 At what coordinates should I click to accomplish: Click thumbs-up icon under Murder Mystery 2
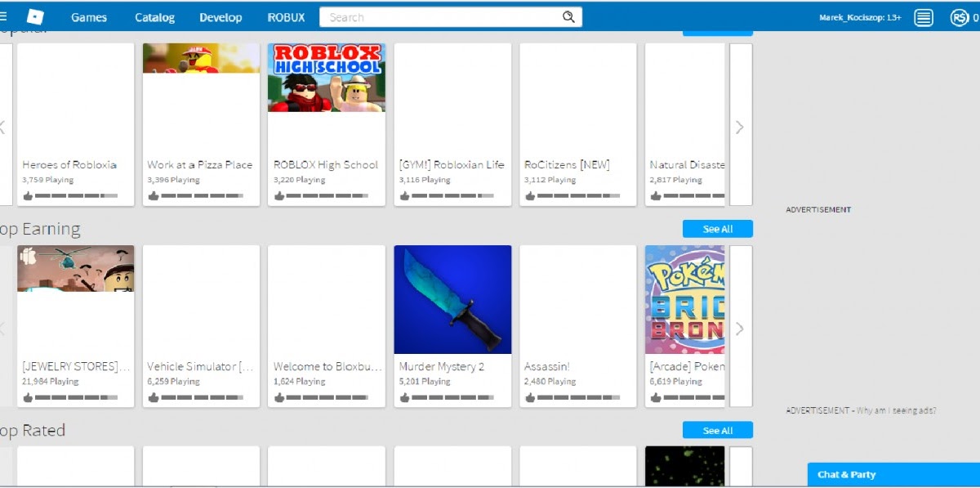pos(404,398)
